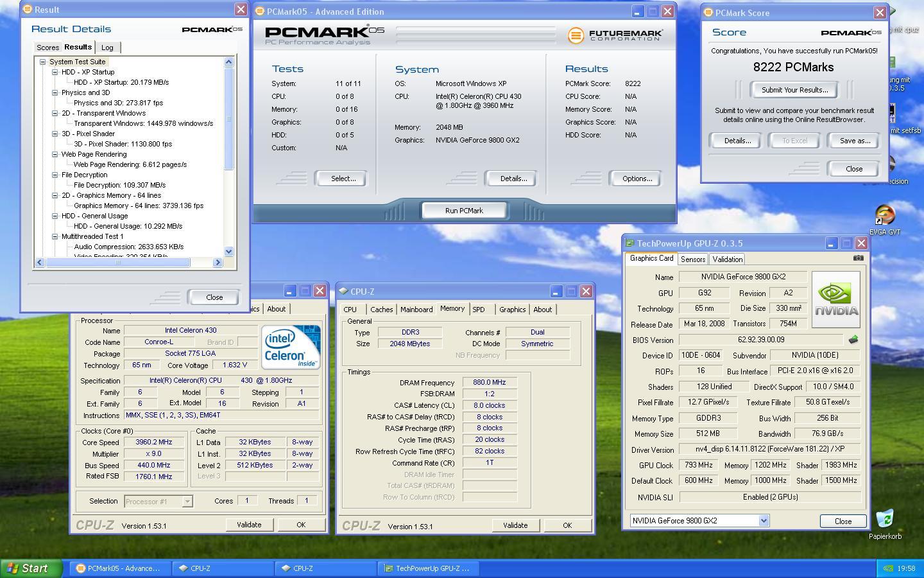
Task: Open the About tab in CPU-Z Memory window
Action: pyautogui.click(x=542, y=310)
